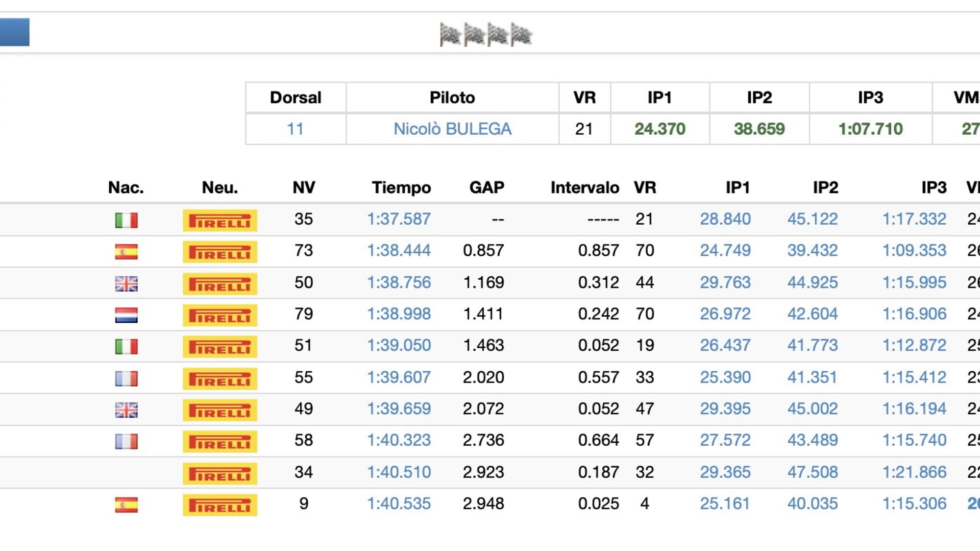Click Pirelli logo in the 1:40.510 row

pos(220,473)
